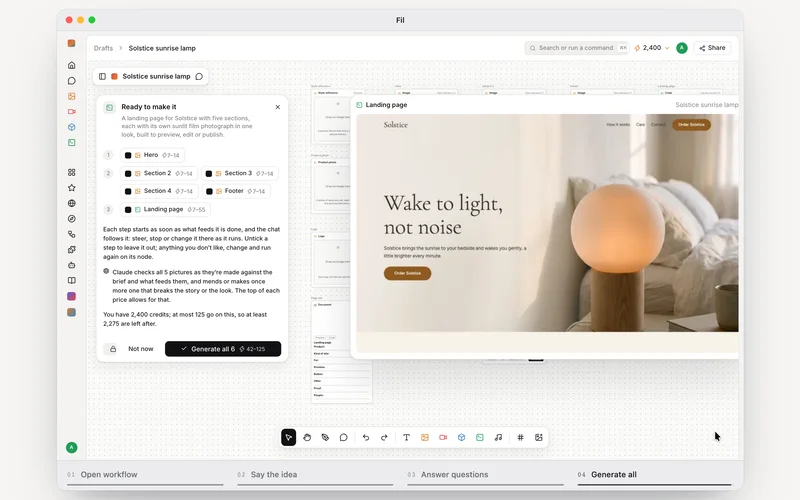Untick the Hero step checkbox
Viewport: 800px width, 500px height.
coord(128,155)
